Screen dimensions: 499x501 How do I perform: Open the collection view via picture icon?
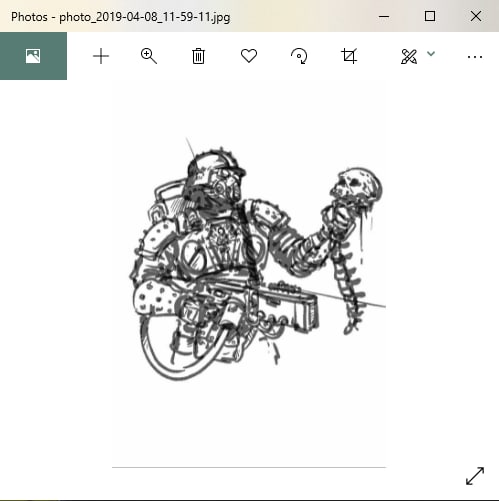[33, 56]
